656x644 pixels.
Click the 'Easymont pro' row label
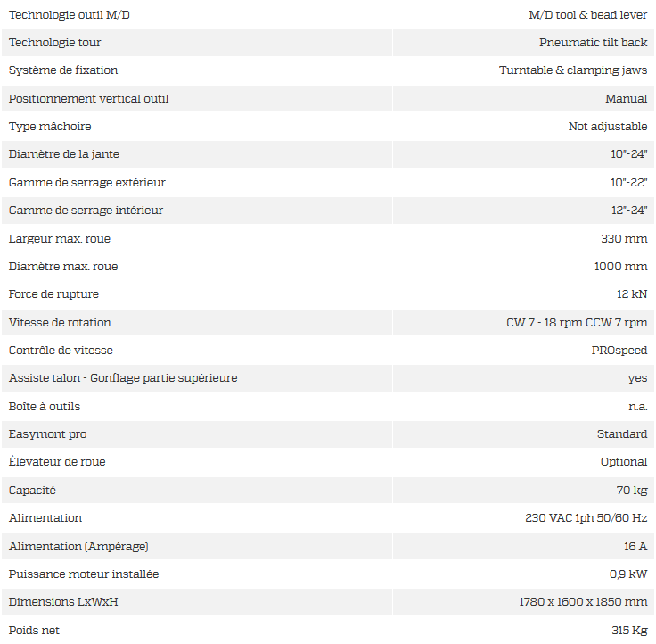[x=47, y=434]
